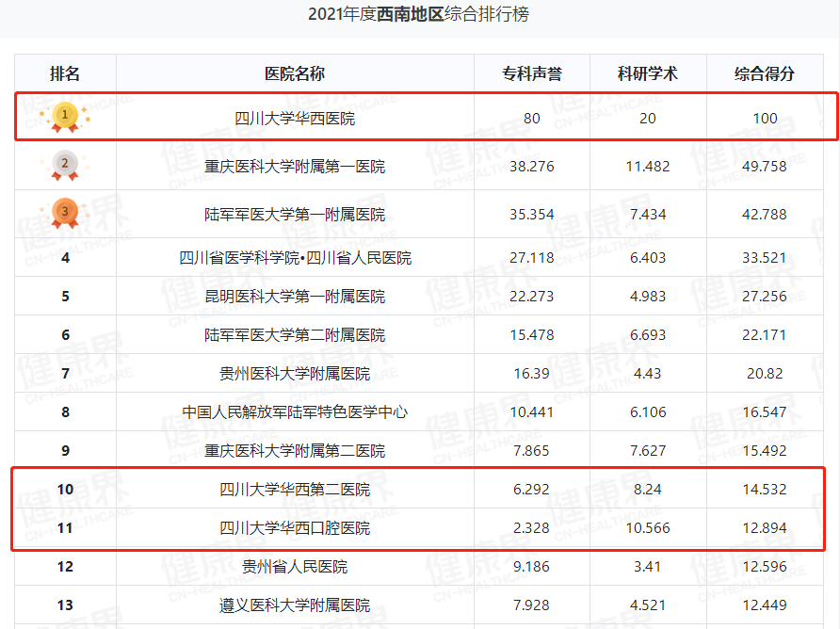Select hospital name 四川大学华西第二医院
This screenshot has width=840, height=629.
tap(295, 489)
